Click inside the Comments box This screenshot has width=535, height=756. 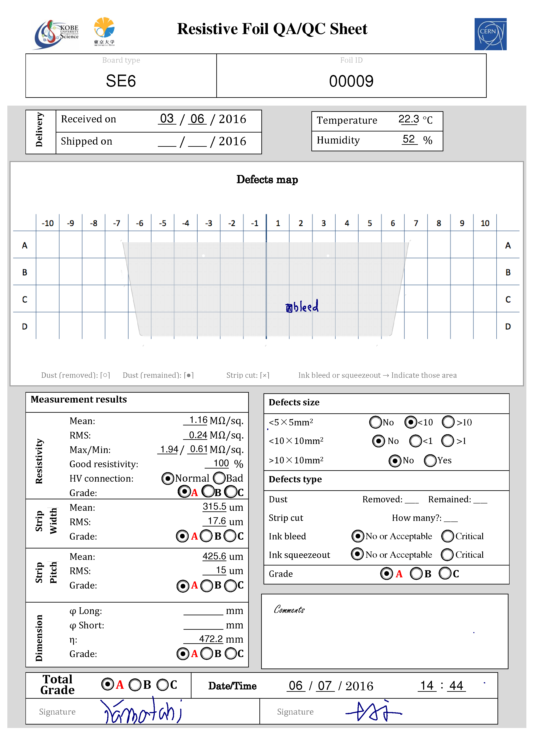(x=384, y=631)
